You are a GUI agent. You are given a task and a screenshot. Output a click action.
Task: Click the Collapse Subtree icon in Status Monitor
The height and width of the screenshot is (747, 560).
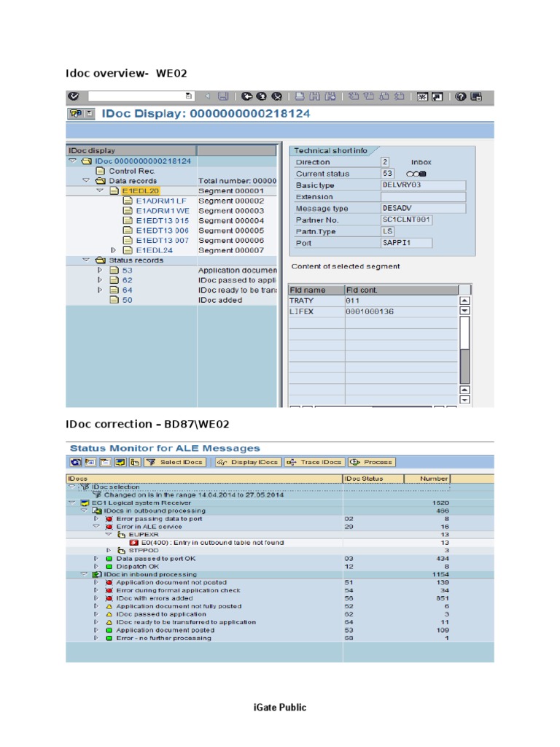[x=105, y=462]
